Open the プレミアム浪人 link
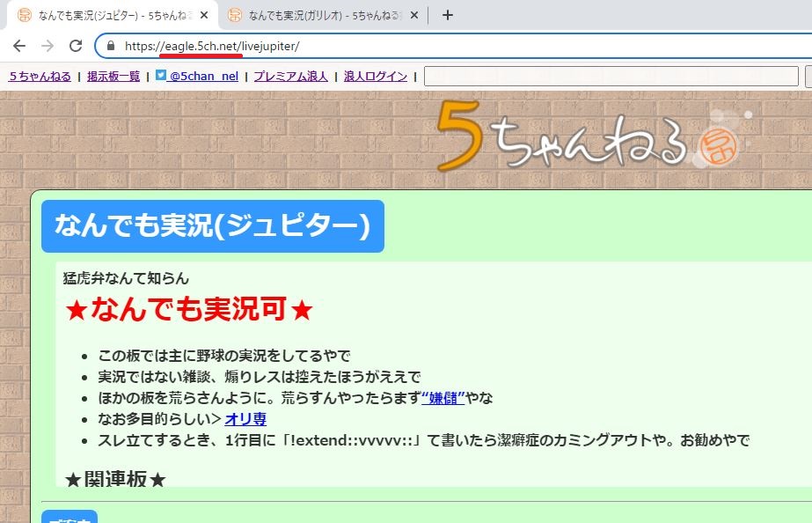 click(x=289, y=76)
